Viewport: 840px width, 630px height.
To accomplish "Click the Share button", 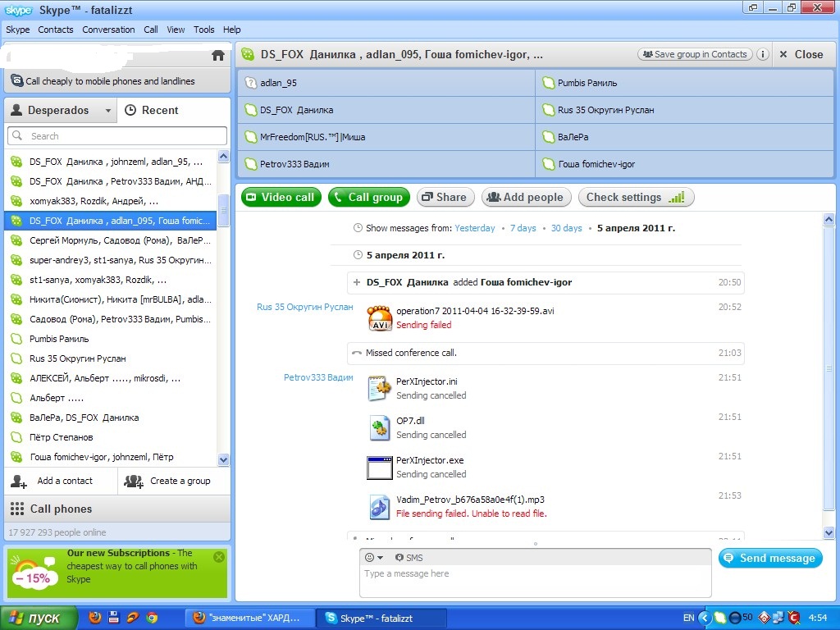I will pyautogui.click(x=445, y=197).
